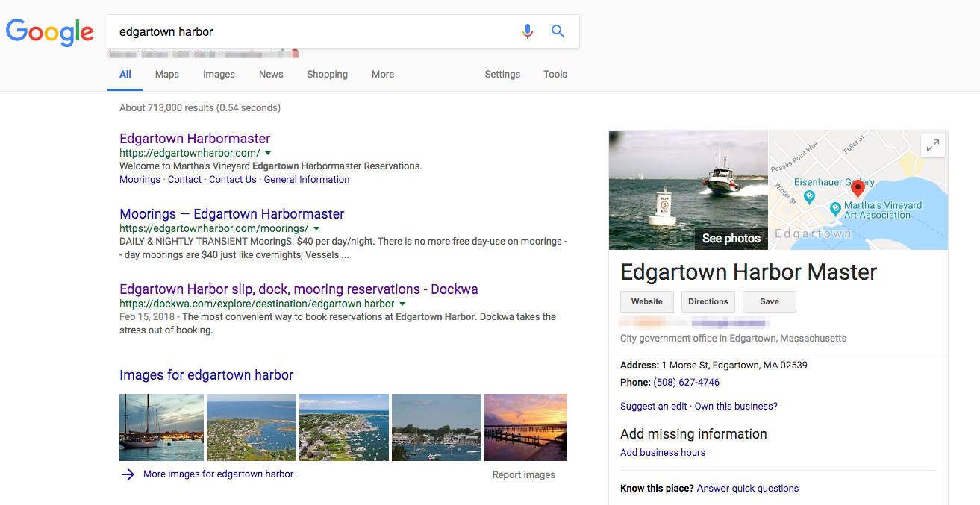Open dropdown arrow next to dockwa.com URL

[x=402, y=304]
